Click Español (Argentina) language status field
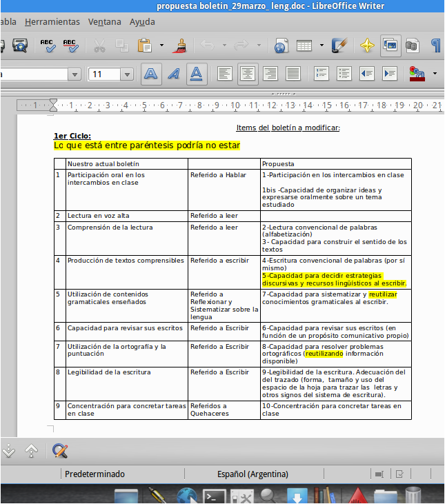This screenshot has width=445, height=504. coord(253,474)
